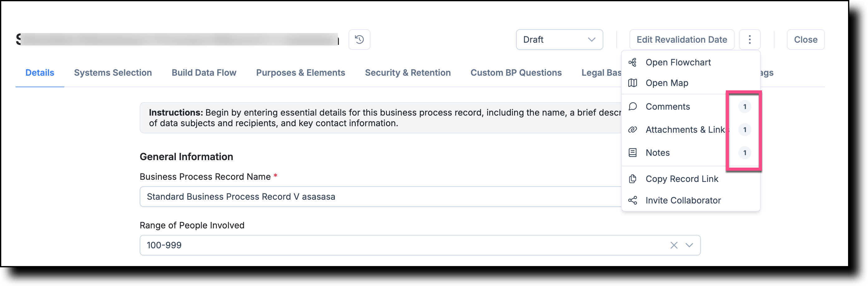Select Copy Record Link menu entry
The image size is (868, 286).
click(x=690, y=179)
